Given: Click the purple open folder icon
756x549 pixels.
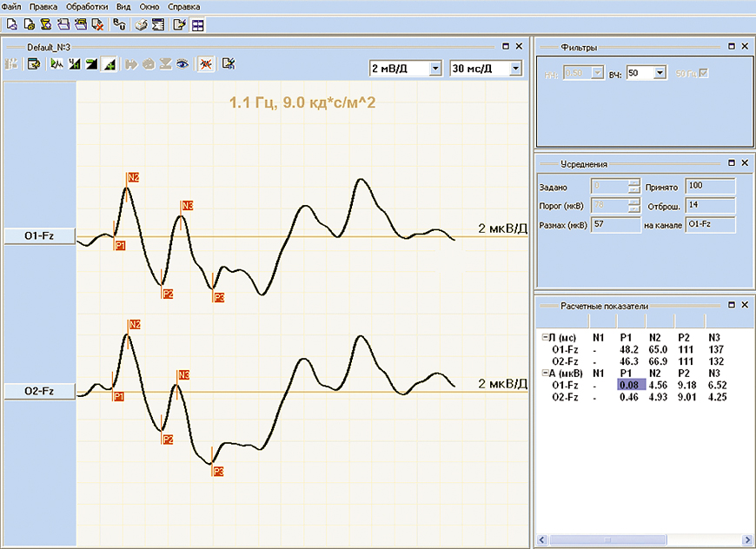Looking at the screenshot, I should coord(63,24).
